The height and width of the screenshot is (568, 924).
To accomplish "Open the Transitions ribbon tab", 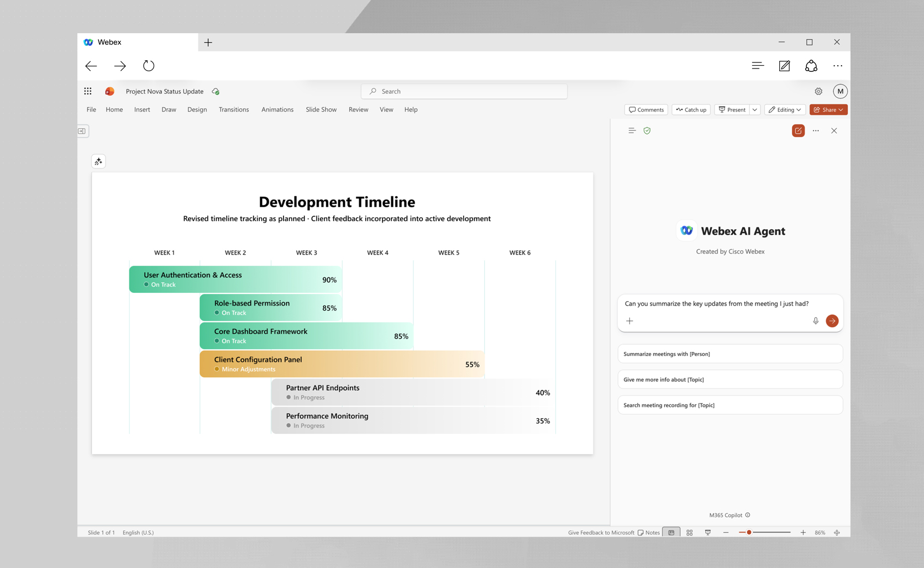I will click(x=234, y=109).
